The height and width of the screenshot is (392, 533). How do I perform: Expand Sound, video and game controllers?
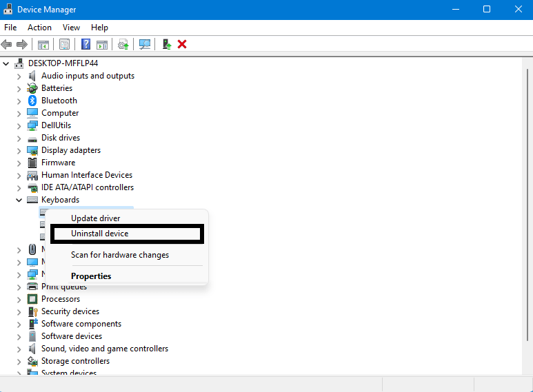(19, 349)
